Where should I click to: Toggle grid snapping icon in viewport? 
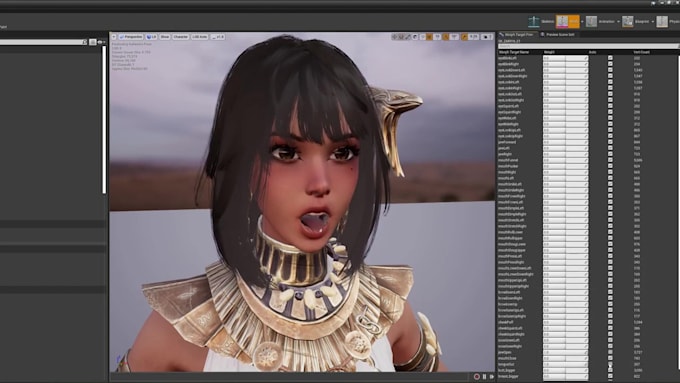tap(429, 37)
